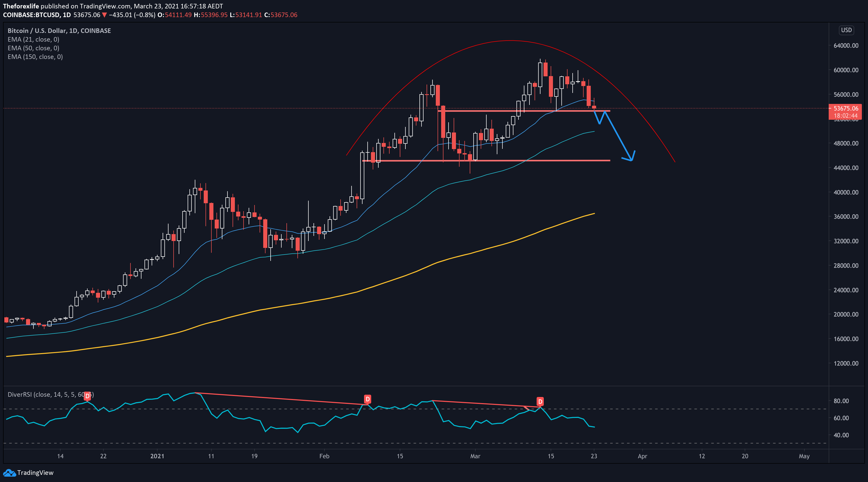The image size is (868, 482).
Task: Click the first RSI divergence D marker near December
Action: [87, 396]
